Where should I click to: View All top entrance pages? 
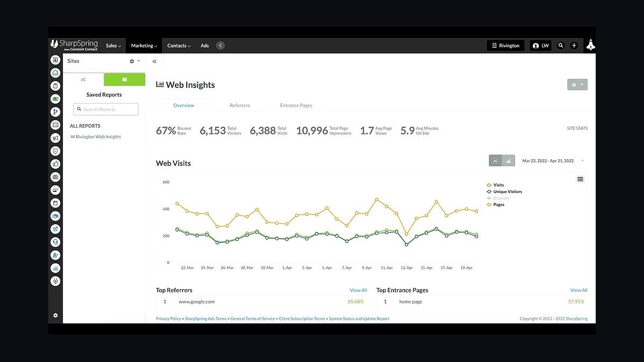(x=579, y=290)
